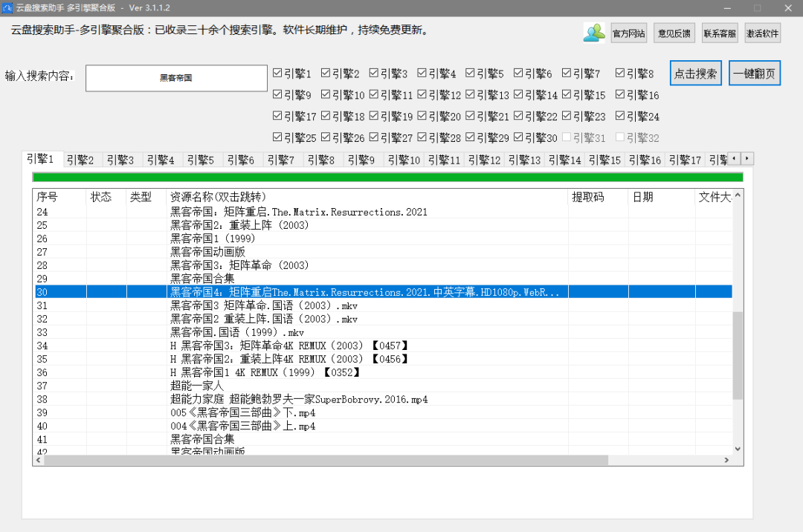Toggle the 引擎9 checkbox
Image resolution: width=803 pixels, height=532 pixels.
click(277, 94)
